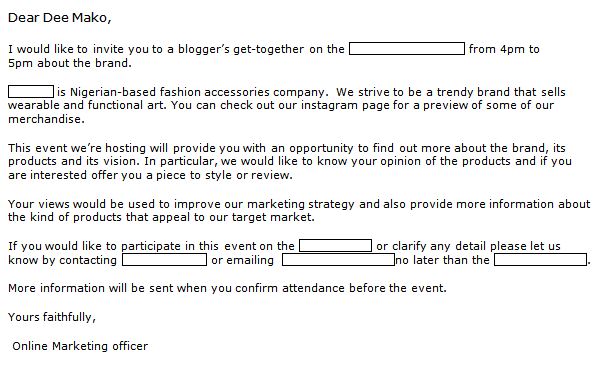597x367 pixels.
Task: Click the blank box after 'no later than the'
Action: (540, 260)
